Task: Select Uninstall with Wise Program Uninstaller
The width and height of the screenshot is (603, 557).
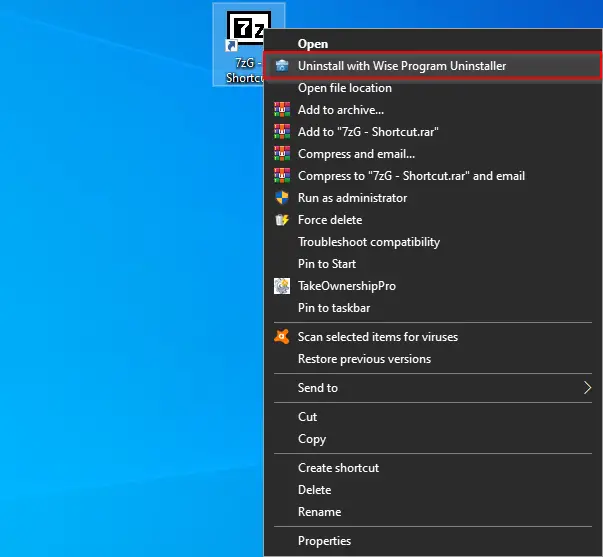Action: point(433,66)
